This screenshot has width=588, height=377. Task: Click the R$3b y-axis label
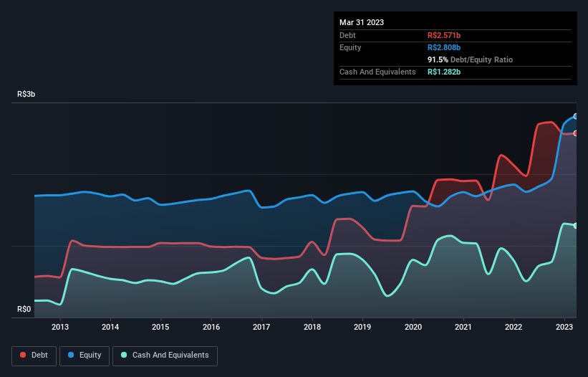[26, 94]
